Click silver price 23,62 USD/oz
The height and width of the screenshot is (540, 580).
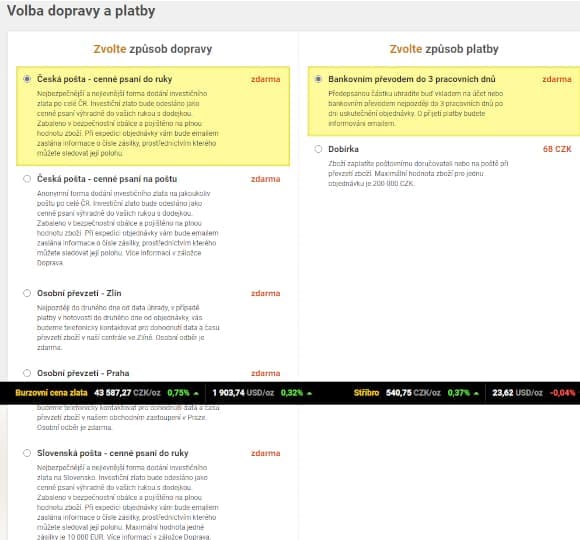517,393
